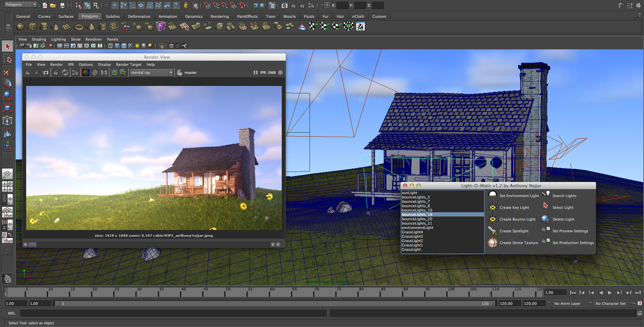The height and width of the screenshot is (327, 644).
Task: Create a polygon torus from the shelf
Action: [x=79, y=27]
